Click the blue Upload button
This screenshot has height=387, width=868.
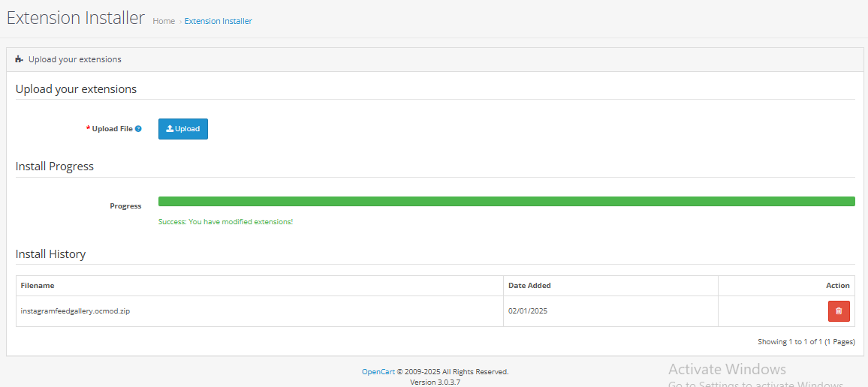coord(182,129)
